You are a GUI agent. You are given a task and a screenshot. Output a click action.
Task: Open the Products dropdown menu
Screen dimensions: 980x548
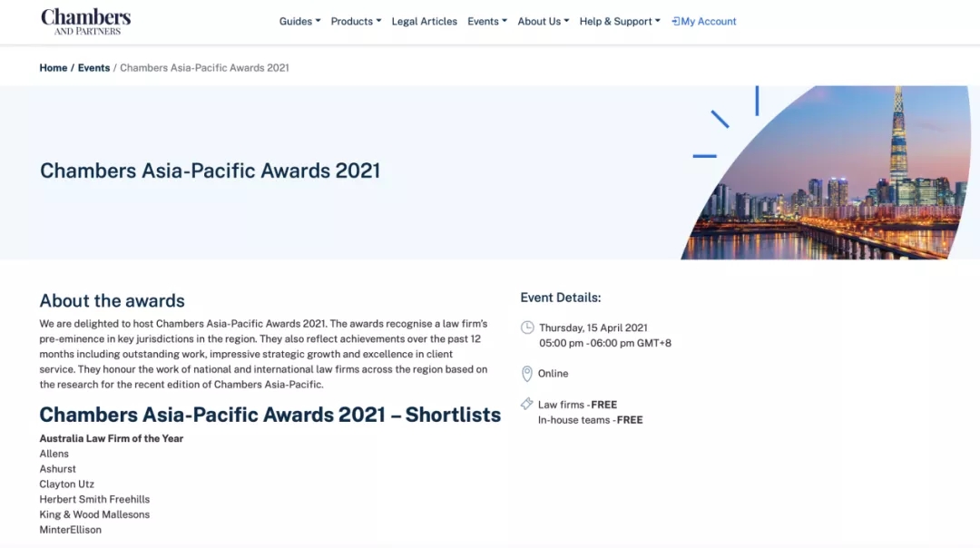[x=357, y=21]
